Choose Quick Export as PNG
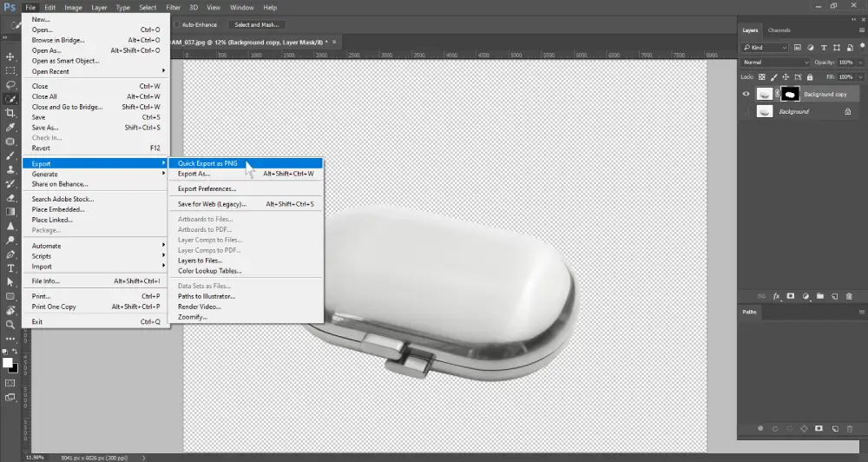The image size is (868, 462). point(246,163)
